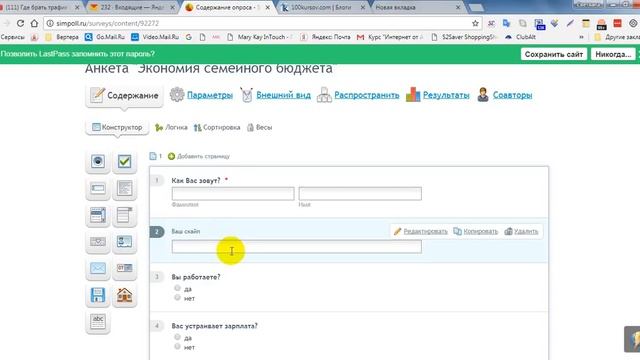Screen dimensions: 640x360
Task: Click Редактировать for question 2
Action: tap(420, 231)
